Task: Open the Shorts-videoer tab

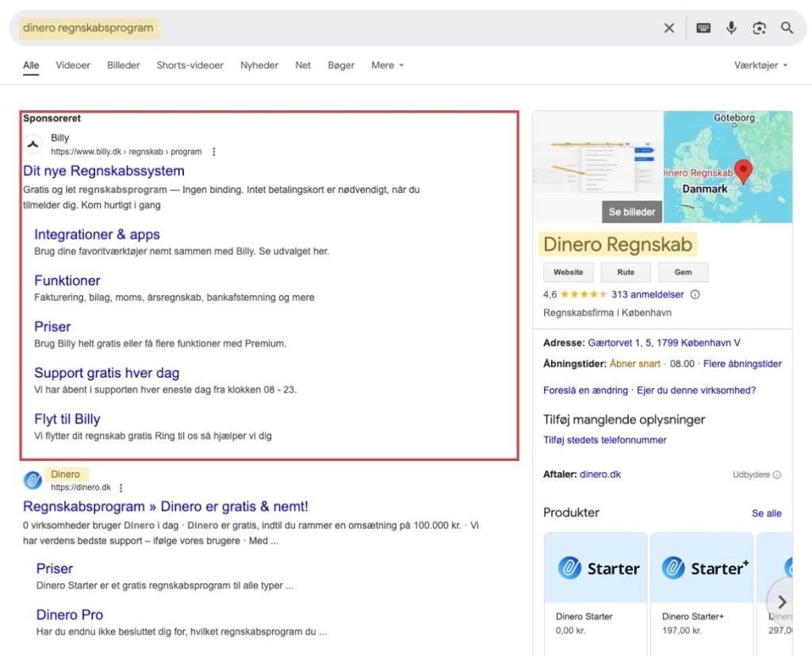Action: tap(190, 65)
